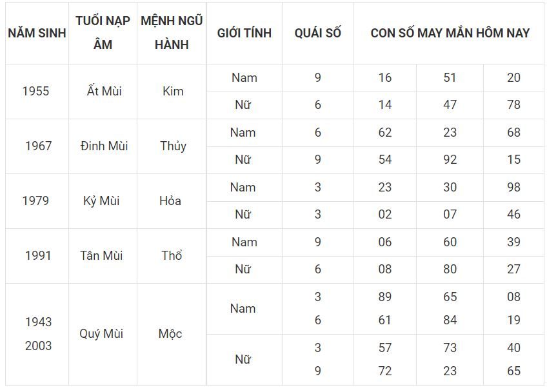
Task: Select the Thủy element cell
Action: pyautogui.click(x=172, y=146)
